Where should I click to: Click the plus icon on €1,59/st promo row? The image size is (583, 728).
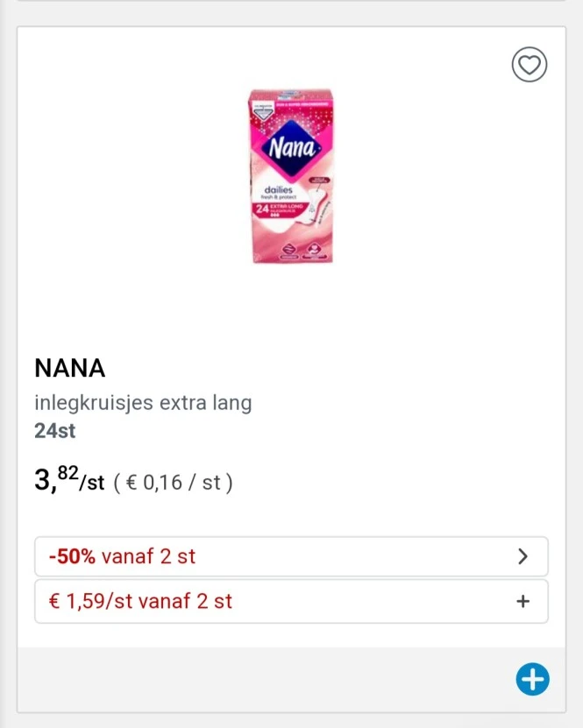click(523, 602)
